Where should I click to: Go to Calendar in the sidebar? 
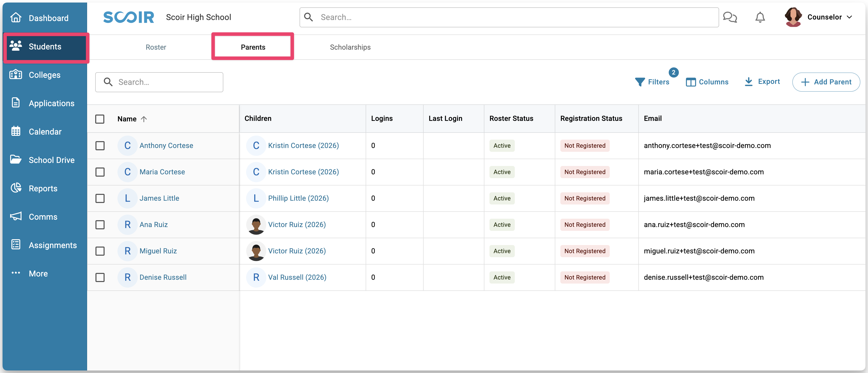pyautogui.click(x=45, y=132)
